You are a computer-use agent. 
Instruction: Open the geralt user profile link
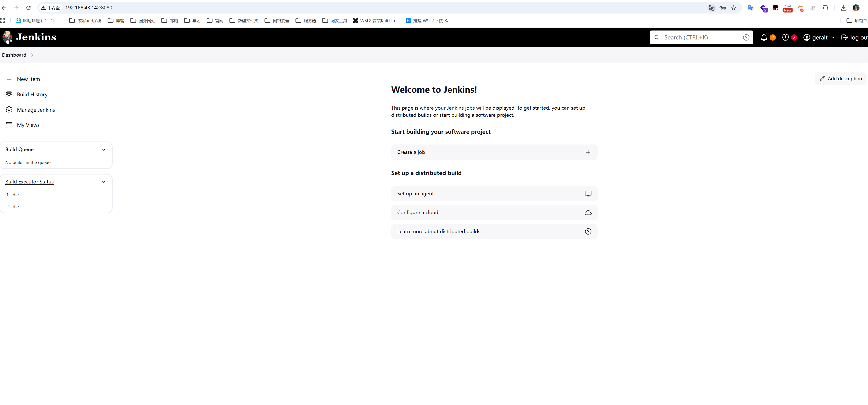[x=816, y=37]
